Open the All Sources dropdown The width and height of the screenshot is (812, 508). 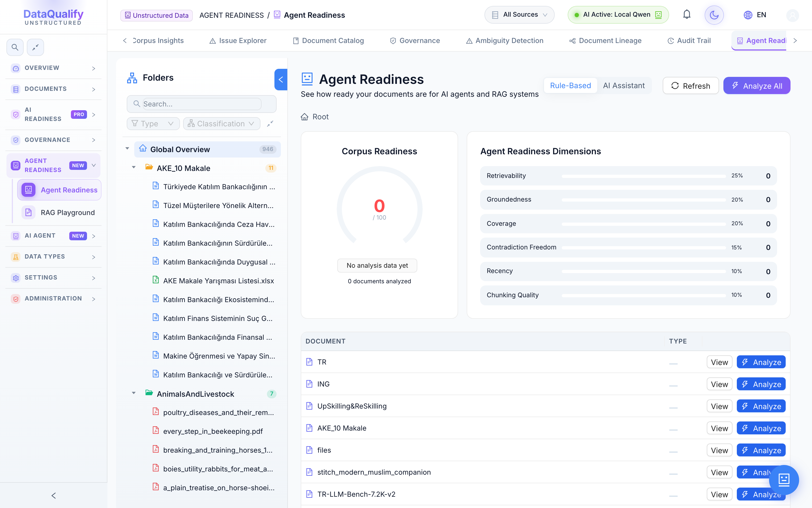519,15
